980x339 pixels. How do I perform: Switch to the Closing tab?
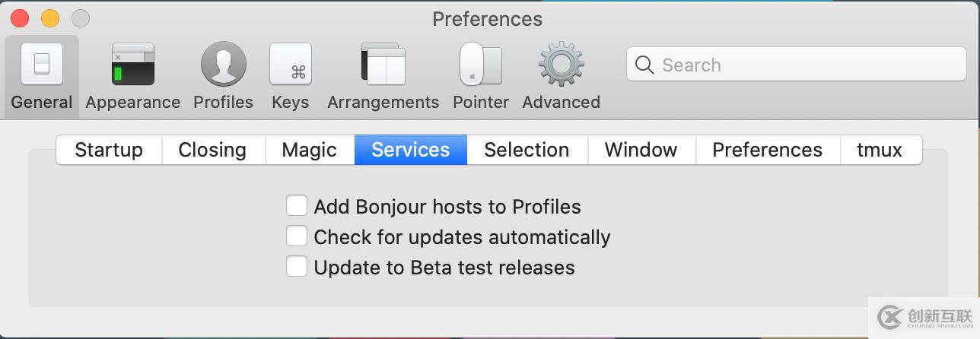tap(212, 150)
